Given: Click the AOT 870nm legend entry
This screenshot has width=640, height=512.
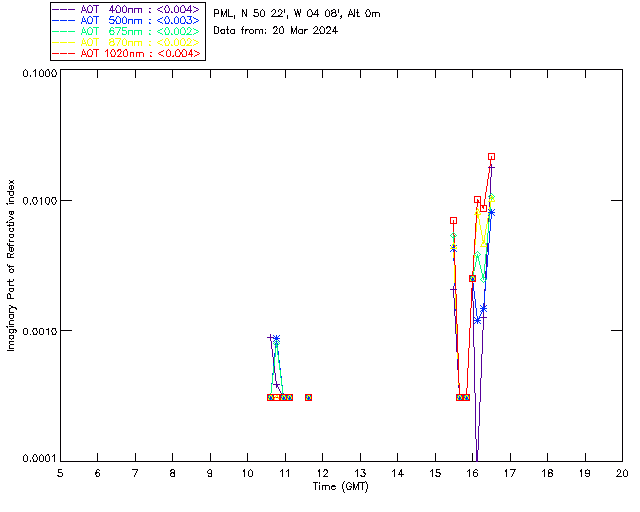Looking at the screenshot, I should pyautogui.click(x=126, y=42).
